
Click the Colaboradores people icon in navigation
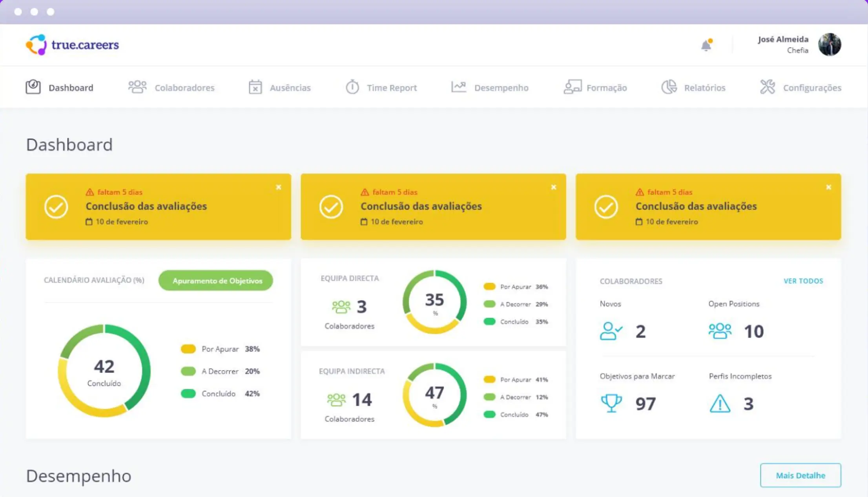click(137, 87)
